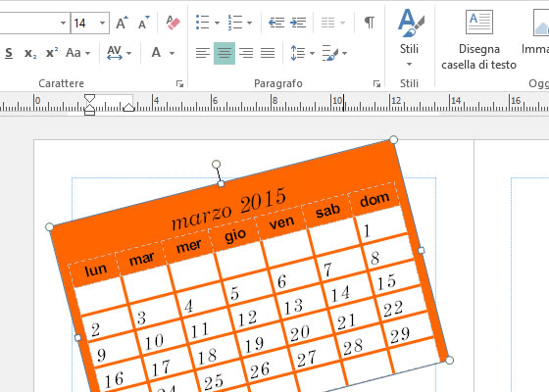
Task: Open the font color dropdown arrow
Action: (x=172, y=53)
